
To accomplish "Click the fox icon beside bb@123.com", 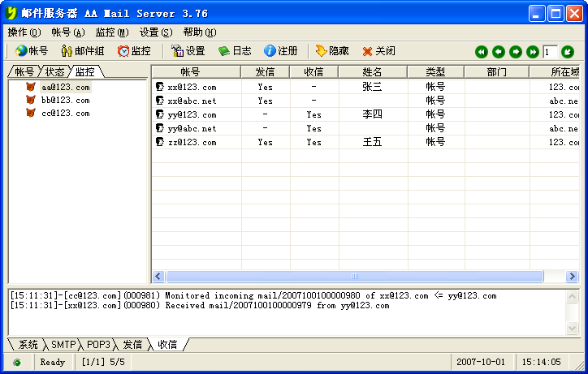I will (x=31, y=100).
